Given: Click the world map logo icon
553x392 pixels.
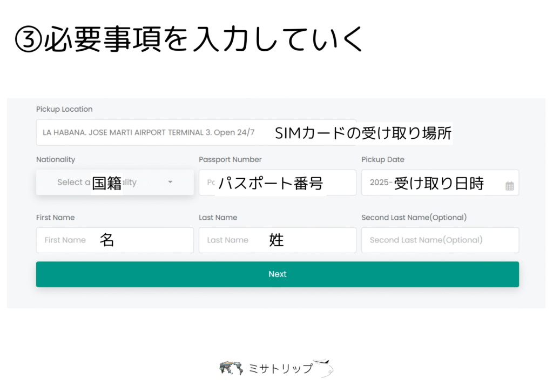Looking at the screenshot, I should (x=231, y=368).
